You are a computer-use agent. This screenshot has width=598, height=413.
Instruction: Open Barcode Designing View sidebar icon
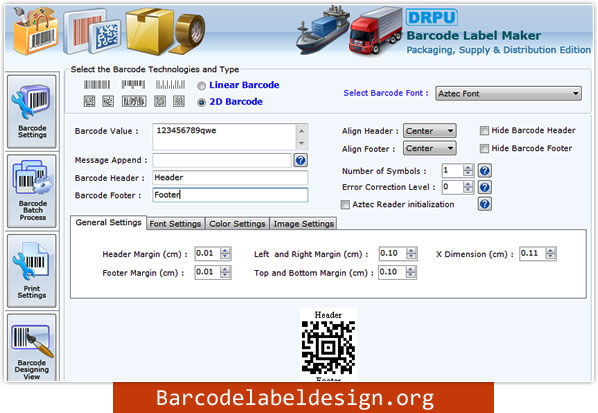pos(32,347)
